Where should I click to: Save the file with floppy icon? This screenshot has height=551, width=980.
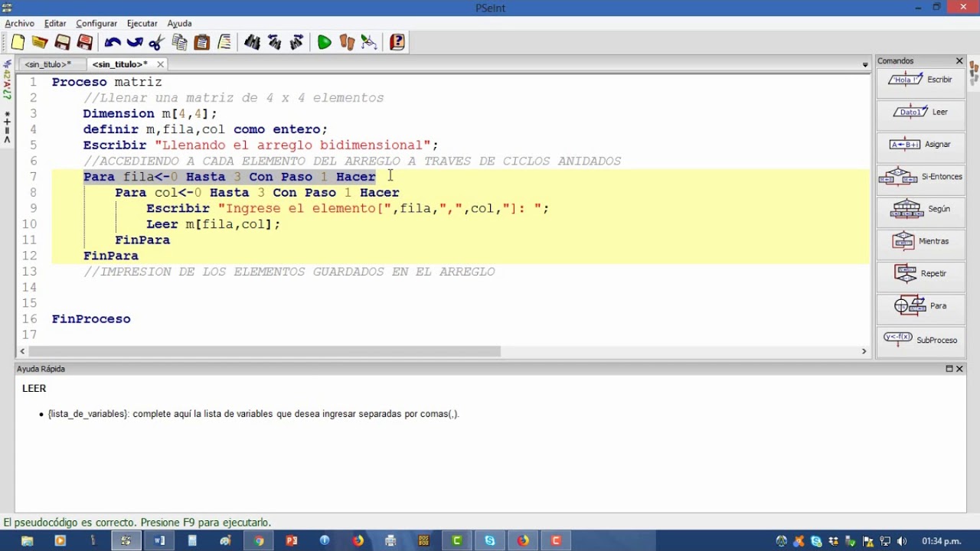(63, 43)
